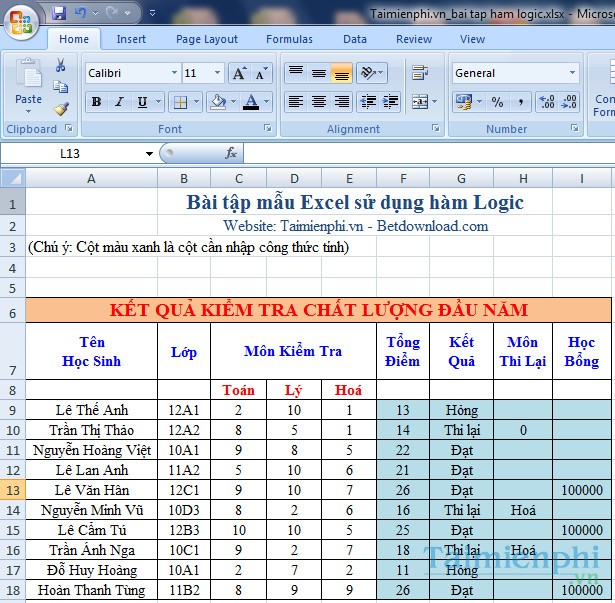Viewport: 615px width, 603px height.
Task: Open text Orientation options
Action: (371, 73)
